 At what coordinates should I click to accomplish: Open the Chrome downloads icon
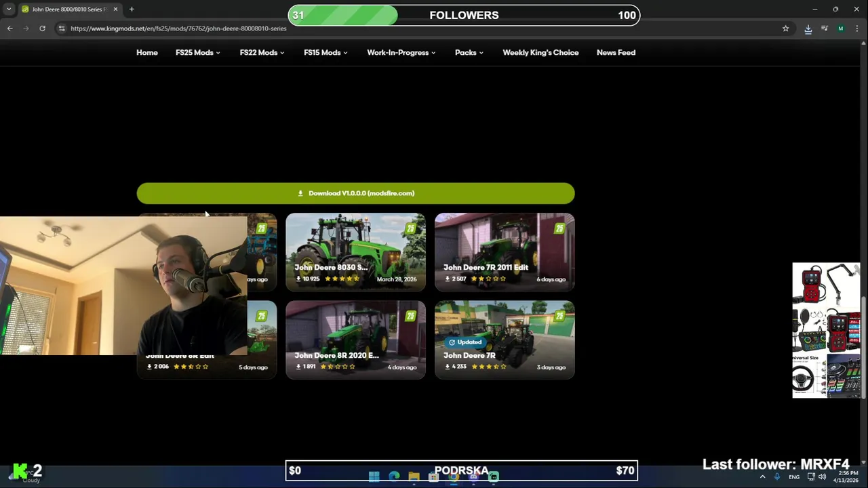point(808,28)
